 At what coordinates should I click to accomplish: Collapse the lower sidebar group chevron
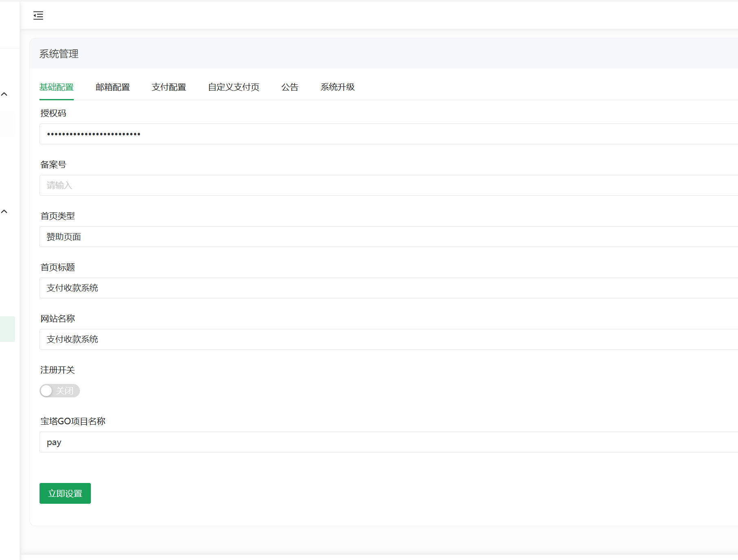pyautogui.click(x=4, y=212)
